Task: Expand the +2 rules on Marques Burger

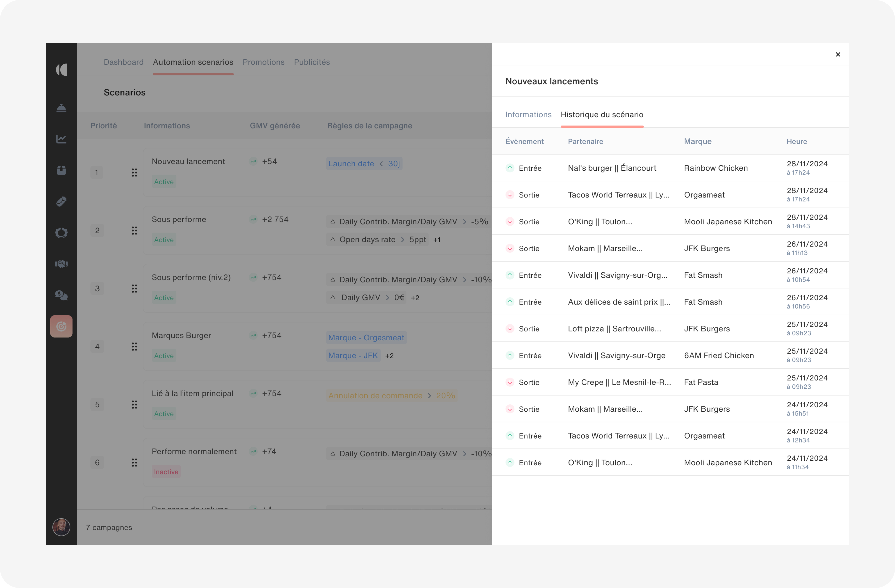Action: (x=389, y=356)
